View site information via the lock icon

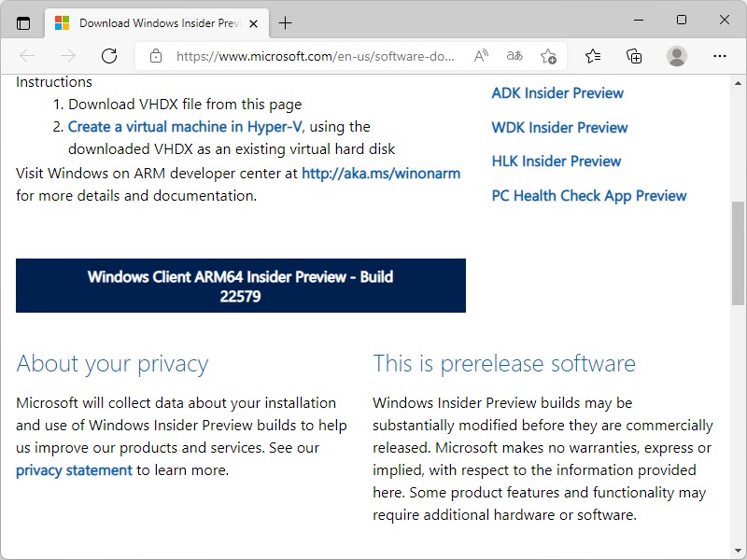pos(155,56)
